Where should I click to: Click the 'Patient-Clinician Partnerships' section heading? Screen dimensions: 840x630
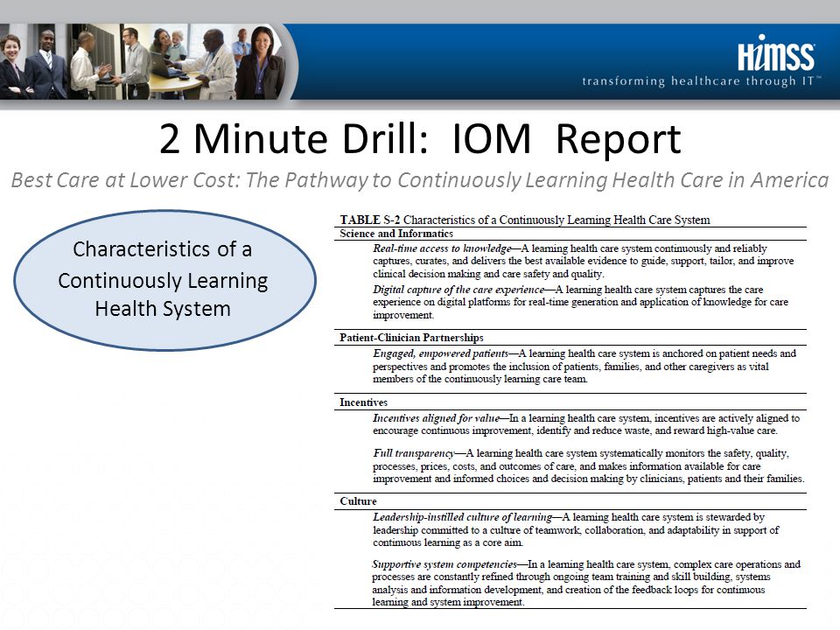click(411, 338)
